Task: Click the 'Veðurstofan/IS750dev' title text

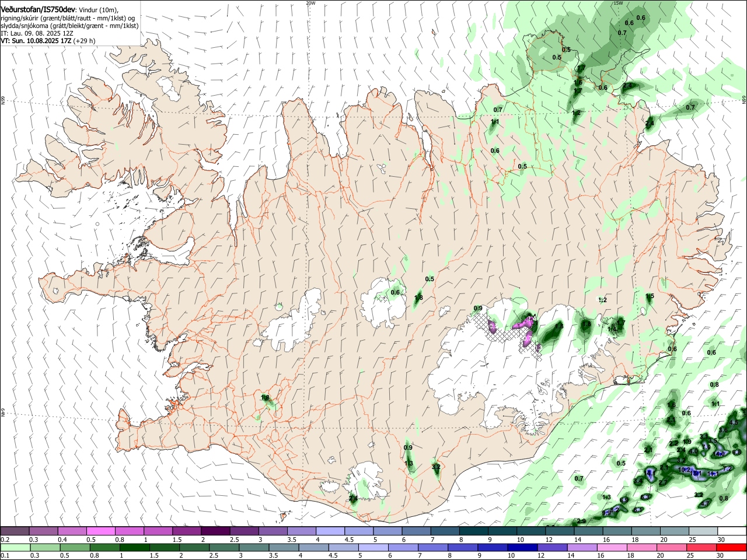Action: [x=38, y=9]
